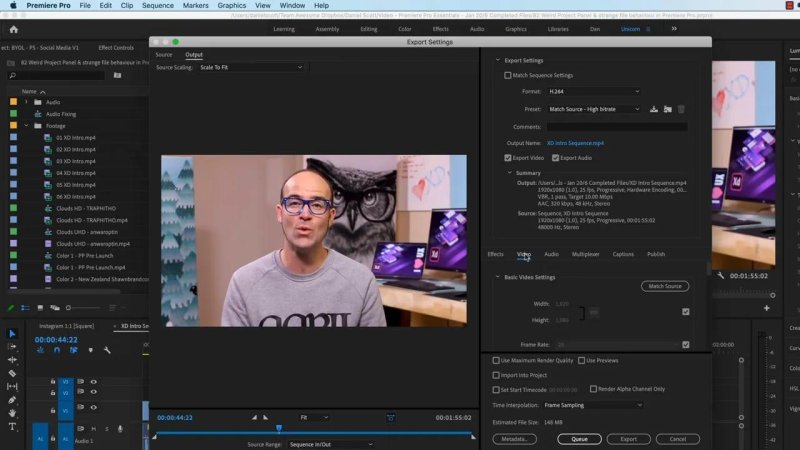Switch to the Captions tab
The height and width of the screenshot is (450, 800).
point(623,254)
